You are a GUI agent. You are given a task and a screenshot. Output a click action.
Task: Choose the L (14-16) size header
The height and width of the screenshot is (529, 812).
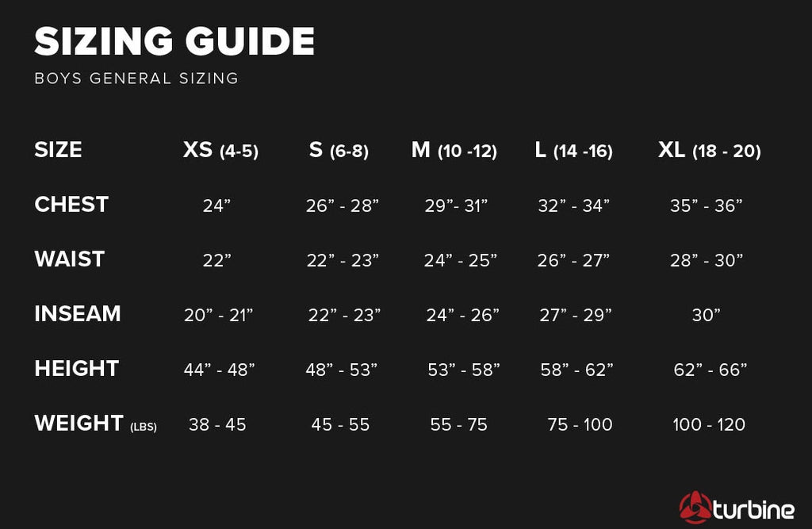[574, 150]
